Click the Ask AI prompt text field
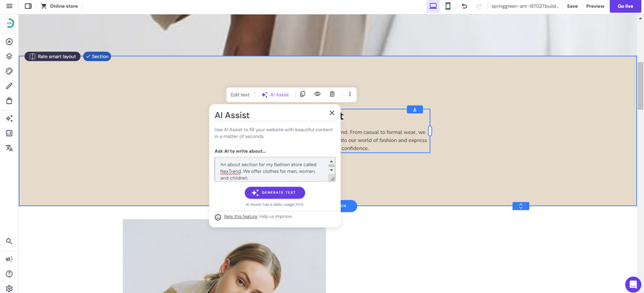The height and width of the screenshot is (293, 644). coord(271,169)
